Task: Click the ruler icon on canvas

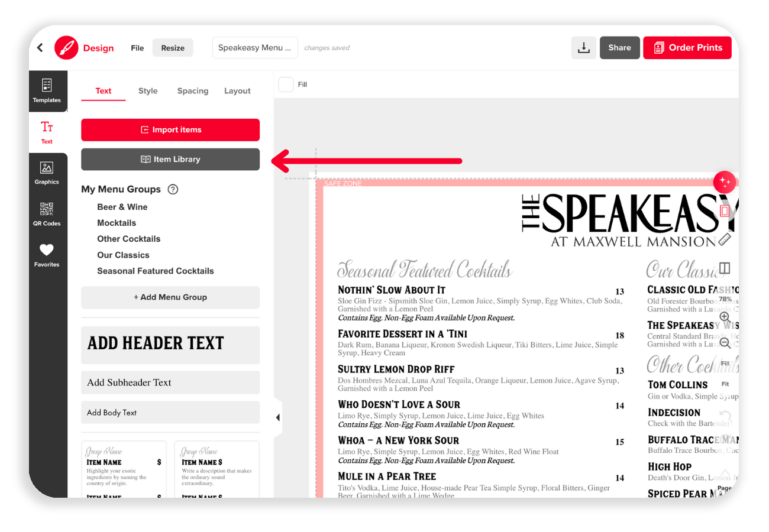Action: tap(725, 239)
